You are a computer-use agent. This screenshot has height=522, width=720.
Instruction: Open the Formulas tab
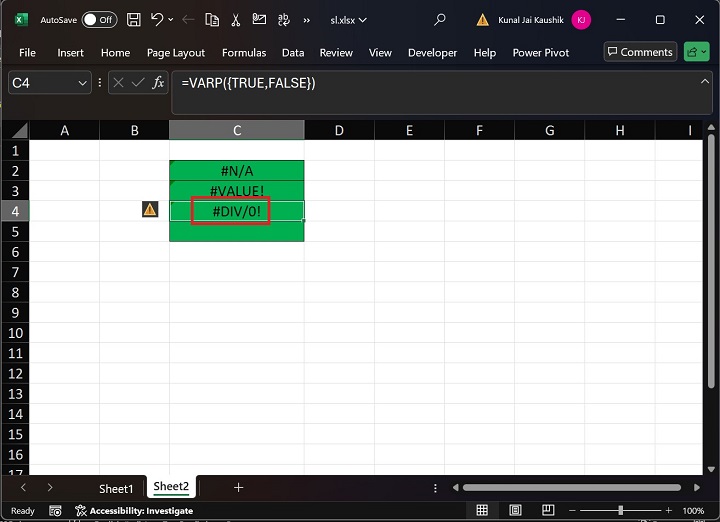[244, 53]
